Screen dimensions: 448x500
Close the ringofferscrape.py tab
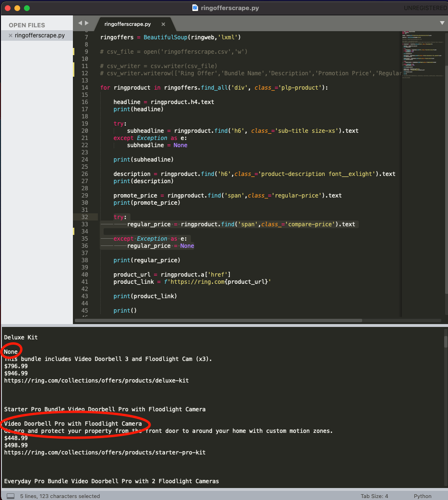coord(164,24)
